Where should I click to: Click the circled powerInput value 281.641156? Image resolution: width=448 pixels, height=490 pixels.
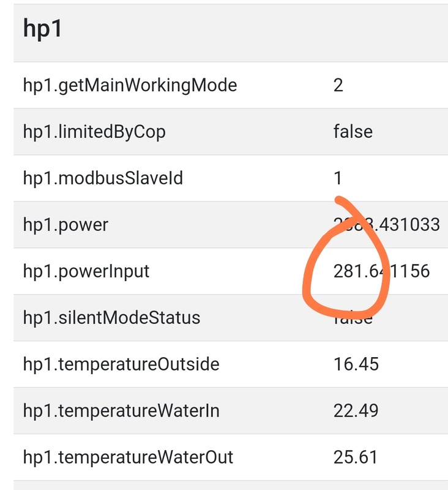coord(381,271)
